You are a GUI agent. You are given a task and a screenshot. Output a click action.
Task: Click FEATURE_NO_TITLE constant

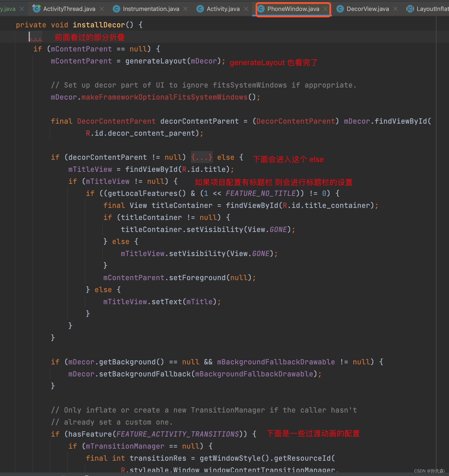point(261,193)
